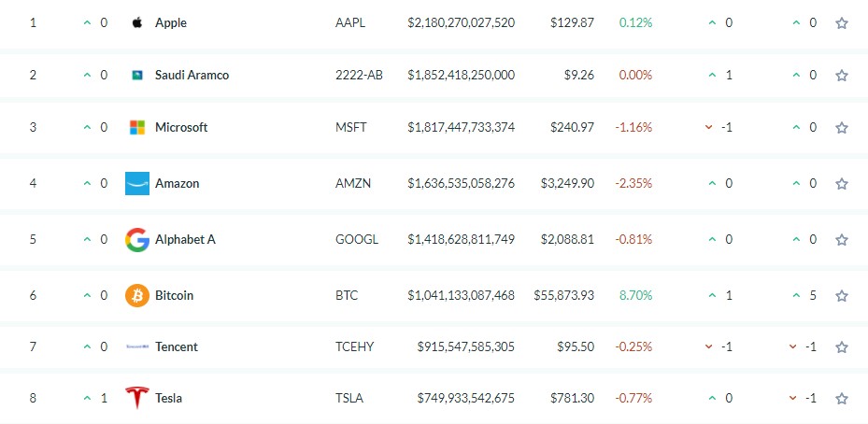868x424 pixels.
Task: Toggle favorite star for Bitcoin
Action: coord(842,295)
